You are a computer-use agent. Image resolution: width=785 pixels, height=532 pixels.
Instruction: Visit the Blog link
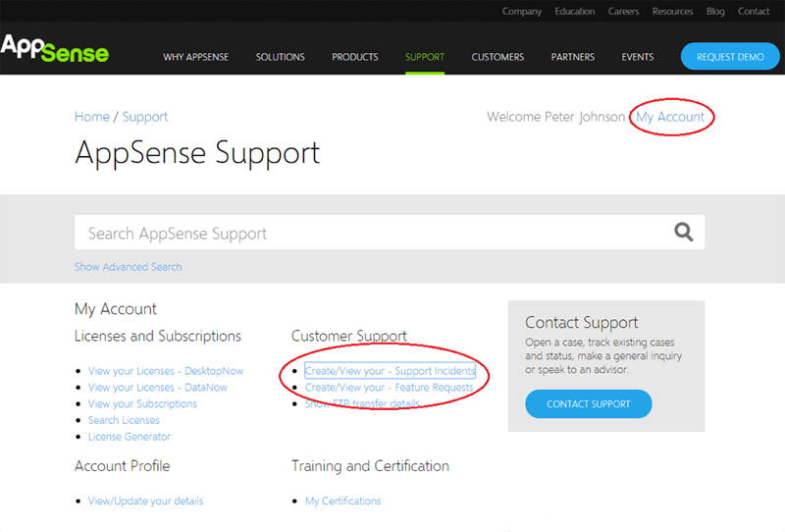tap(715, 11)
